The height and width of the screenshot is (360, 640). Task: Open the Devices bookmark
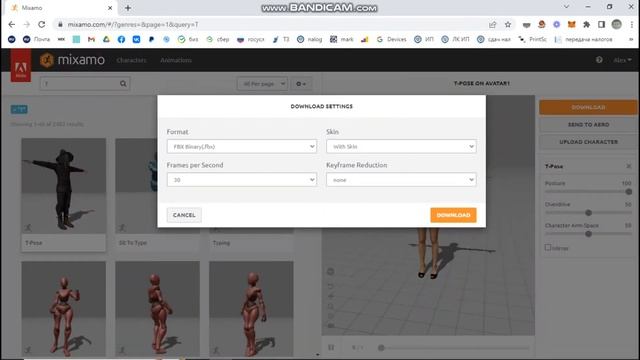pyautogui.click(x=391, y=39)
